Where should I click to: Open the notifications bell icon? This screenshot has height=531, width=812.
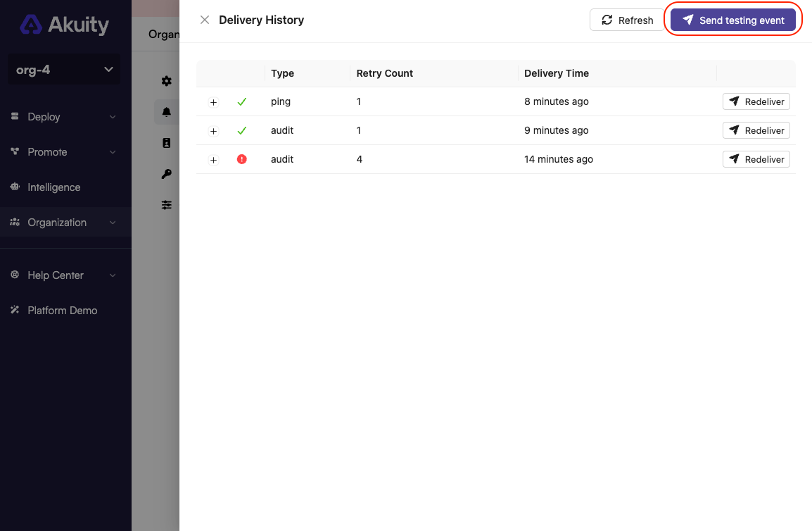[167, 111]
